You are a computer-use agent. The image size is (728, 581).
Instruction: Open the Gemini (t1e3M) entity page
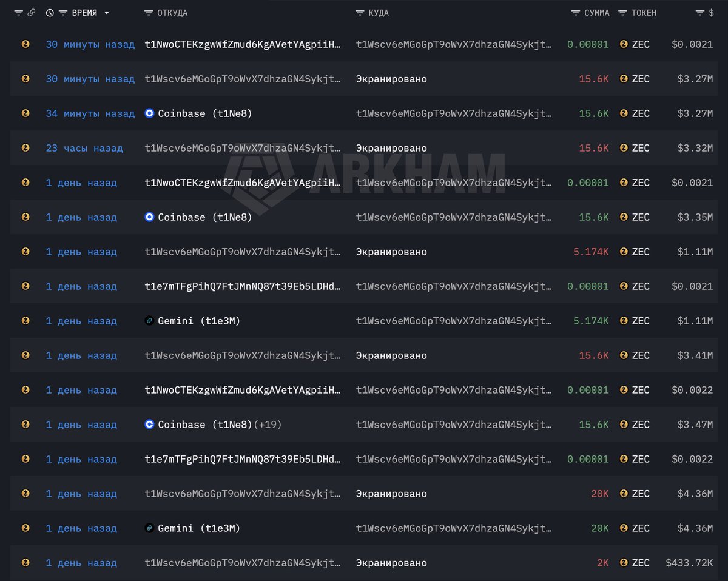192,321
